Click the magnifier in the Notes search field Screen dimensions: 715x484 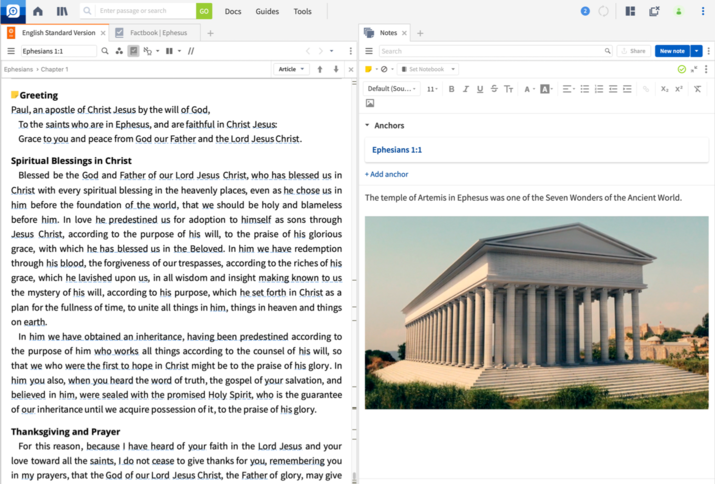607,51
